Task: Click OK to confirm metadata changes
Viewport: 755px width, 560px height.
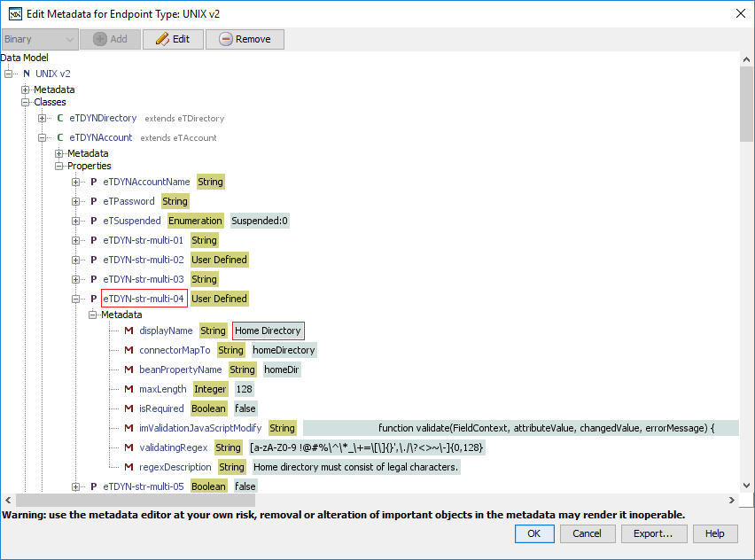Action: [x=534, y=533]
